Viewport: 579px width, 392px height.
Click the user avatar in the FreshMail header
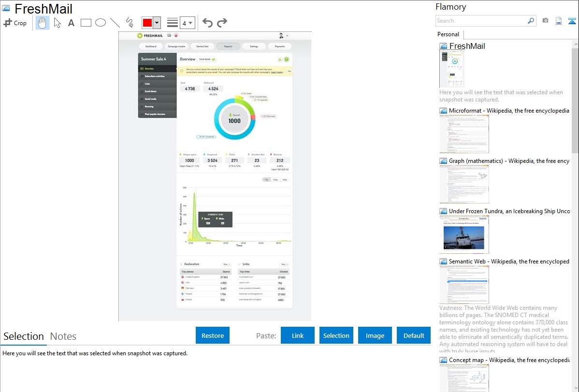[281, 36]
